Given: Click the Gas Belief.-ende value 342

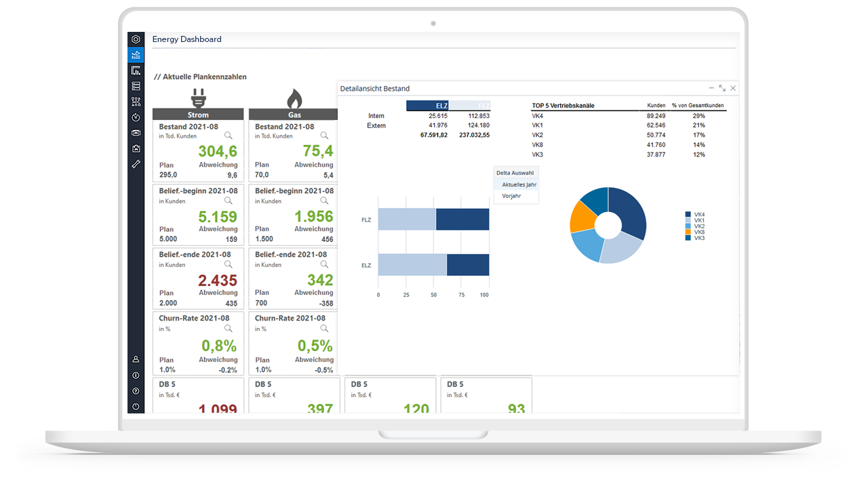Looking at the screenshot, I should tap(320, 281).
